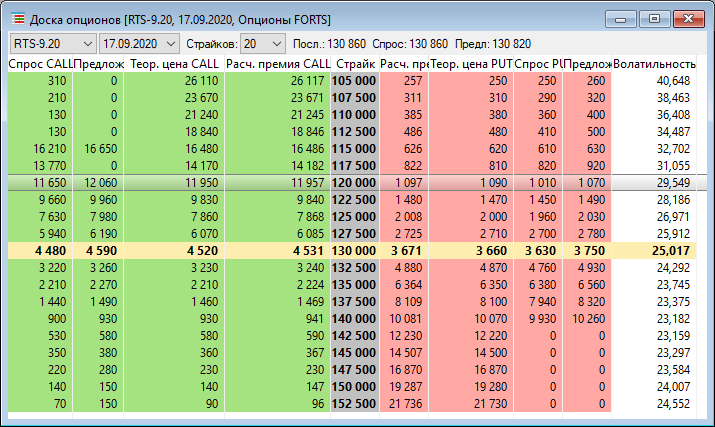Select strike cell 132 500
Screen dimensions: 715x427
tap(355, 268)
